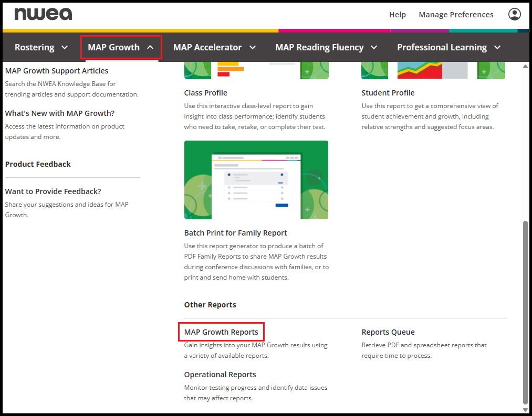The image size is (532, 416).
Task: Open the Batch Print for Family Report thumbnail
Action: (256, 180)
